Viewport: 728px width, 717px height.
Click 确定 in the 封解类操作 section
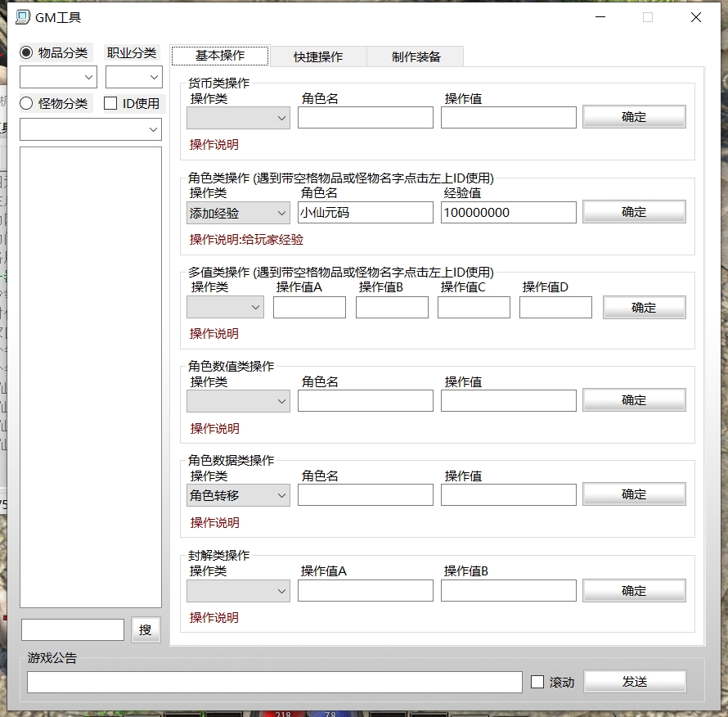pos(634,590)
